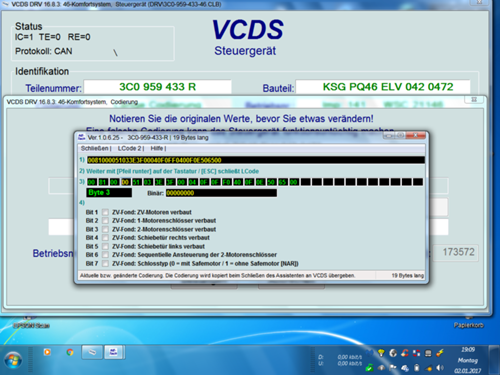Select the byte box reading 0E

(260, 182)
